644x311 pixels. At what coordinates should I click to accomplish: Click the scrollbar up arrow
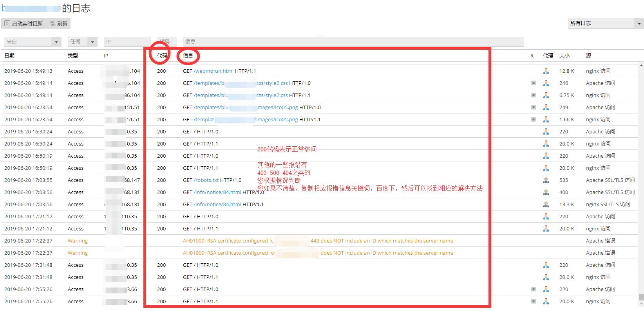click(x=641, y=65)
